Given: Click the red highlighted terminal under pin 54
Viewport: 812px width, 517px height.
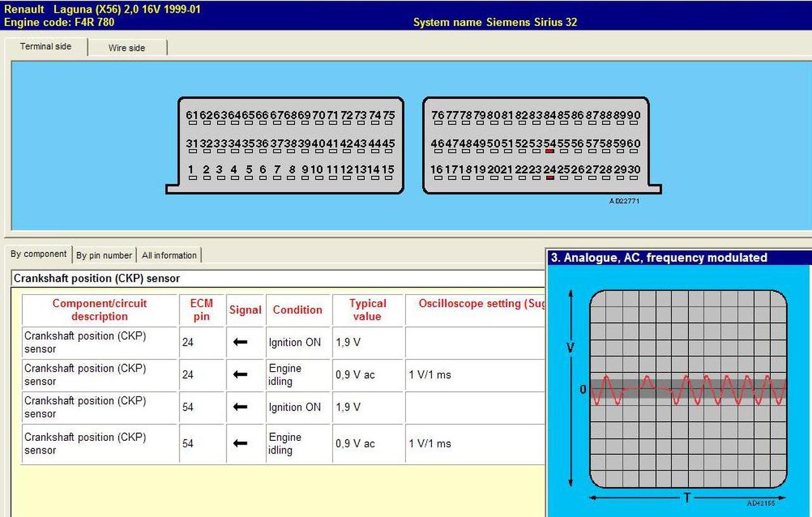Looking at the screenshot, I should tap(550, 152).
